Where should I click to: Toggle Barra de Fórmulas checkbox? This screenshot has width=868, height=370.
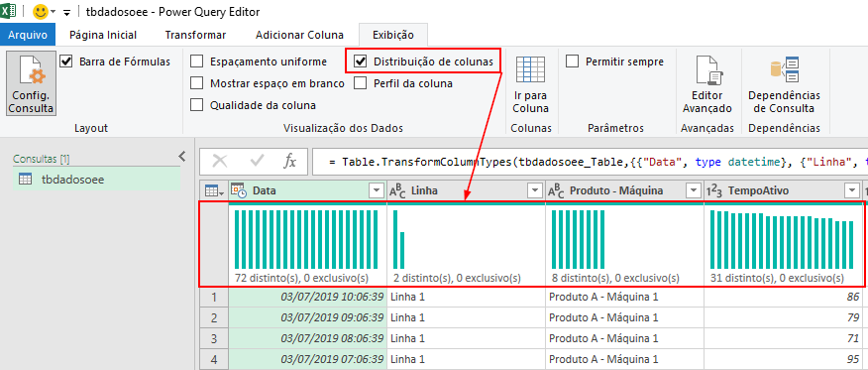click(x=65, y=61)
